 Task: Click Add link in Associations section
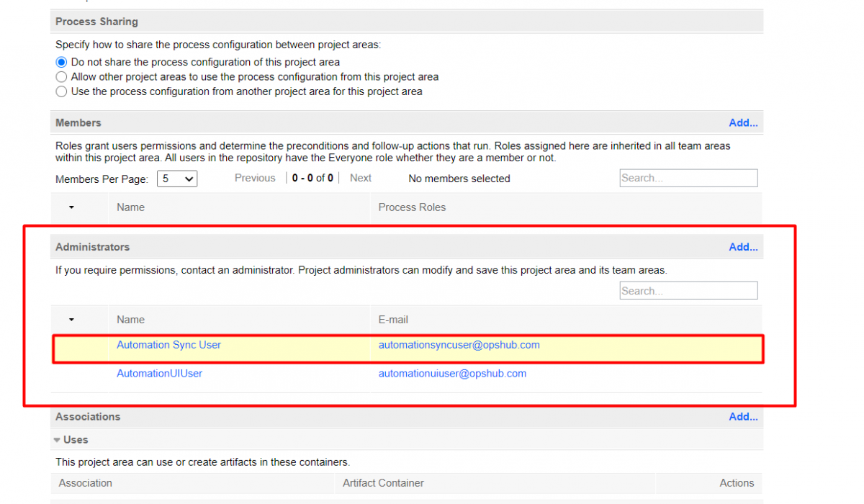[742, 417]
